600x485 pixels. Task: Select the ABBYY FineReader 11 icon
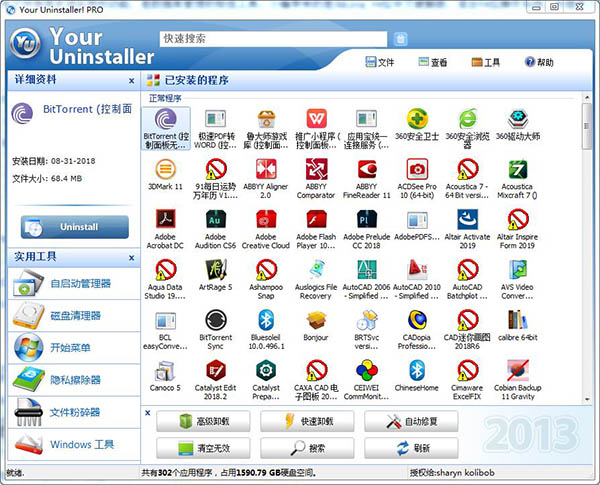(367, 169)
